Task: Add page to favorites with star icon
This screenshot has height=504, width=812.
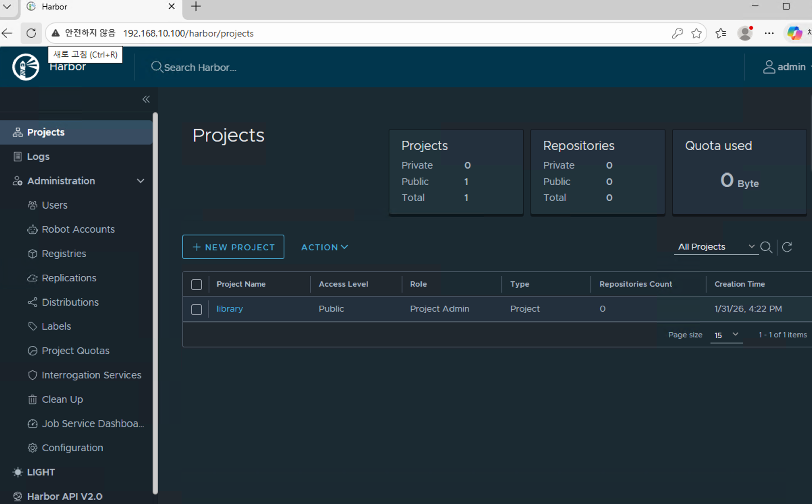Action: click(696, 33)
